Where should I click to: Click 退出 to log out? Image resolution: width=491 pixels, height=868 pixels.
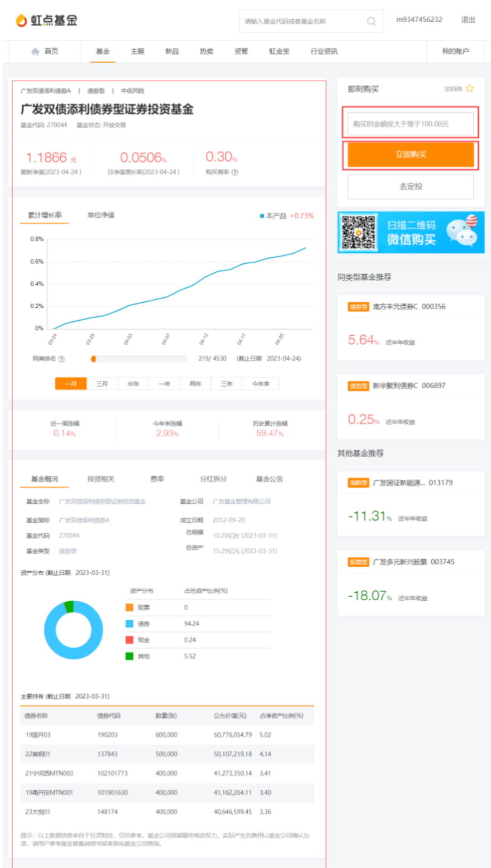click(x=468, y=19)
